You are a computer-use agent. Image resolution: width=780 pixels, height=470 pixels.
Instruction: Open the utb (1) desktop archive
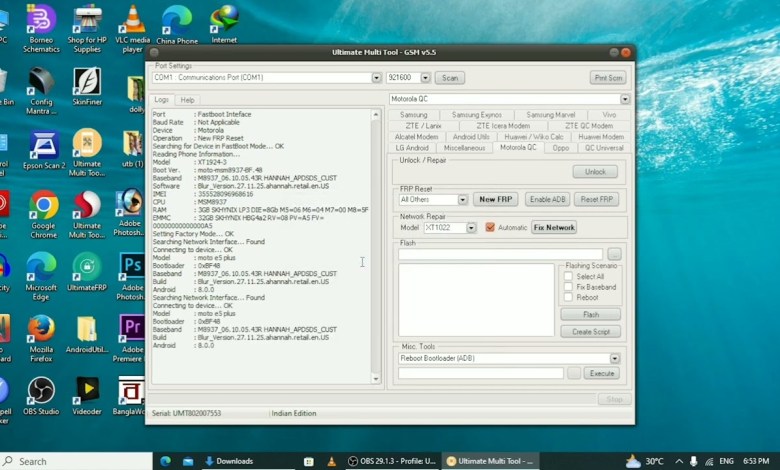tap(132, 149)
